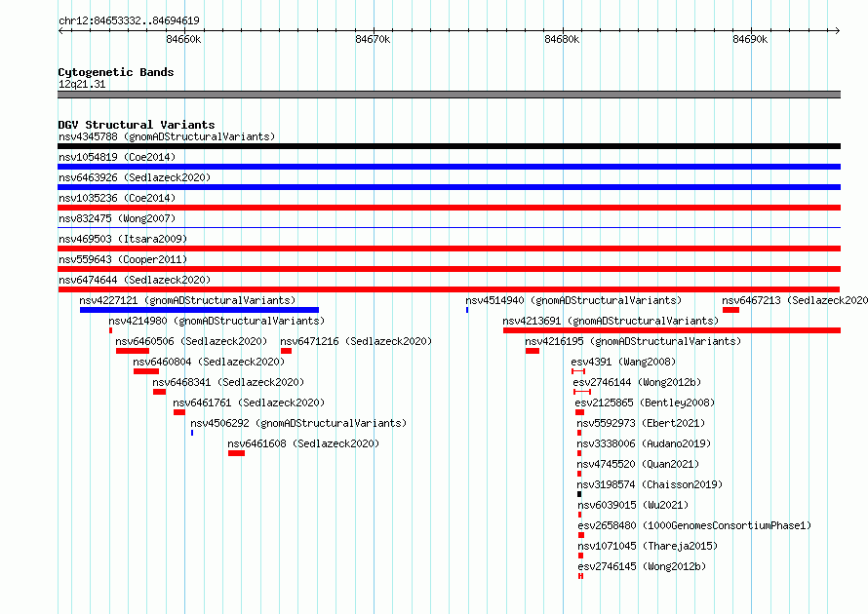Click the 84680k ruler position
Viewport: 868px width, 614px height.
point(562,39)
